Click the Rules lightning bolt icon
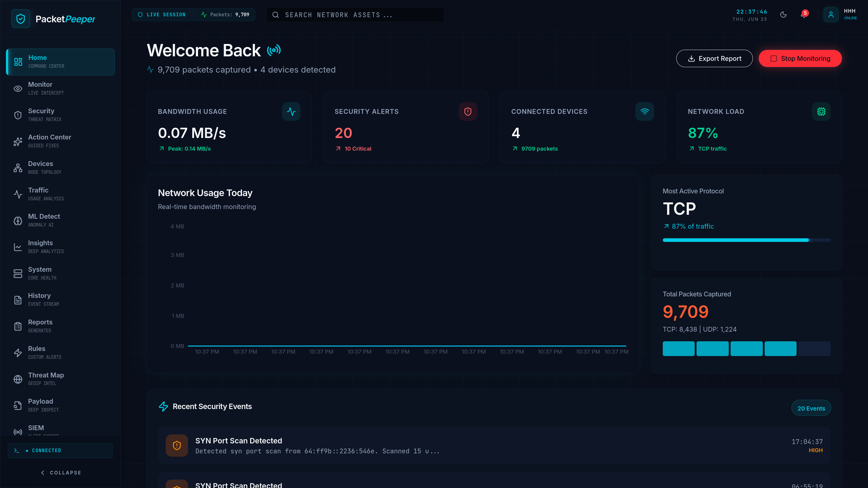Image resolution: width=868 pixels, height=488 pixels. point(18,353)
